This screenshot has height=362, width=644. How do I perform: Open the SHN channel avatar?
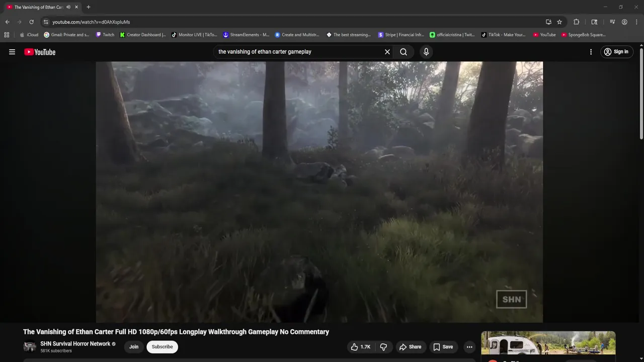[x=30, y=347]
